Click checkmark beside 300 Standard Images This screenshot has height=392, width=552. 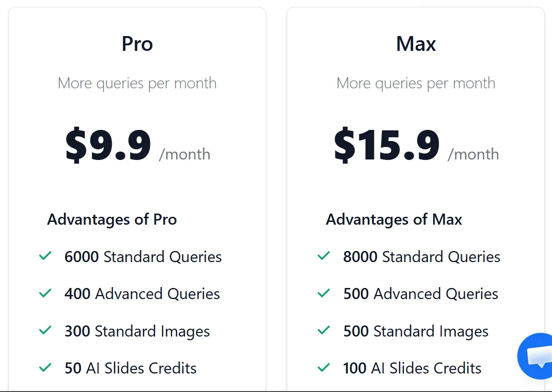click(x=45, y=331)
